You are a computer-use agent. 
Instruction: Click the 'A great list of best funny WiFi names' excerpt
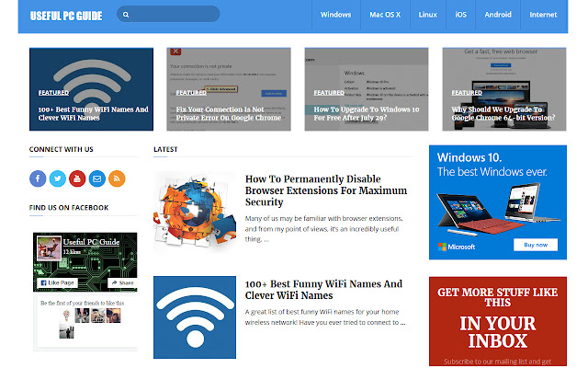(325, 316)
